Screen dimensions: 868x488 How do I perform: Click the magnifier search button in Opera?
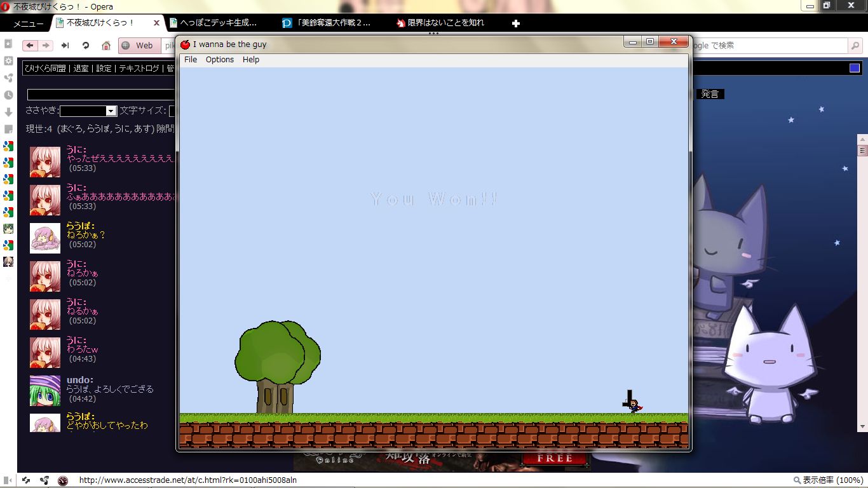pyautogui.click(x=855, y=46)
